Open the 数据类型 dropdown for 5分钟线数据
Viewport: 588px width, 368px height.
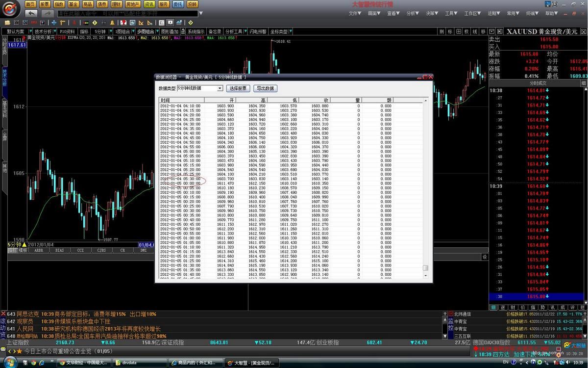click(x=220, y=88)
